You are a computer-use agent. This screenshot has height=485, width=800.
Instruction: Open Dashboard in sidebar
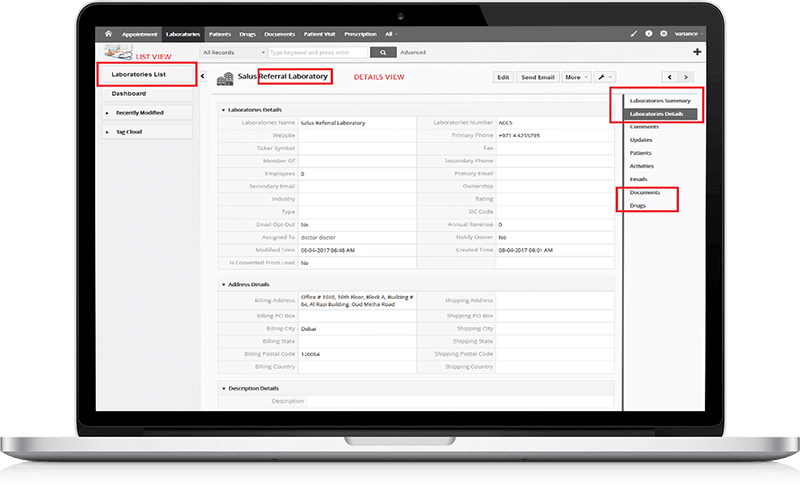(x=147, y=93)
